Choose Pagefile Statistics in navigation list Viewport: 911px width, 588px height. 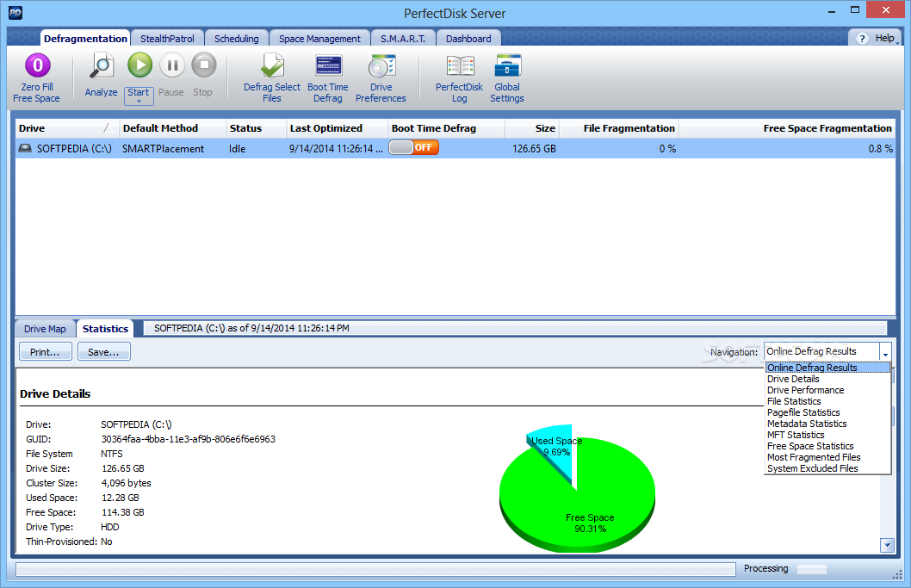[827, 412]
